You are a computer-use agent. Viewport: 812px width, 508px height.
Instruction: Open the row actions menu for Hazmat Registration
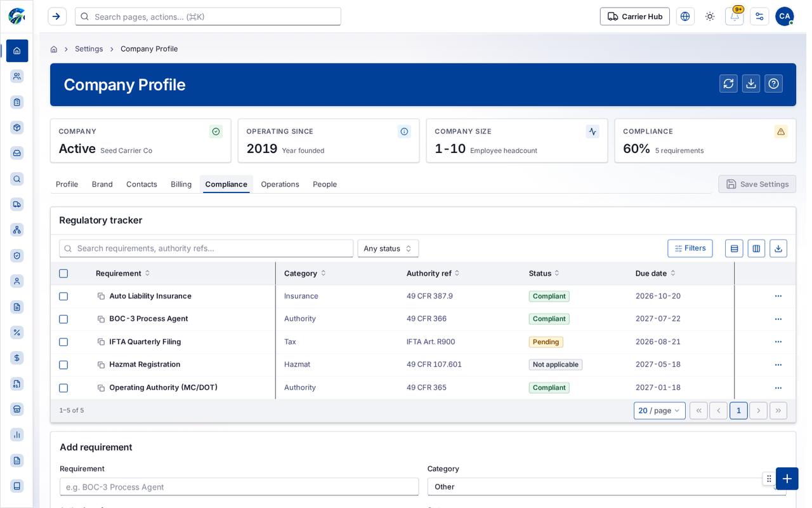778,365
